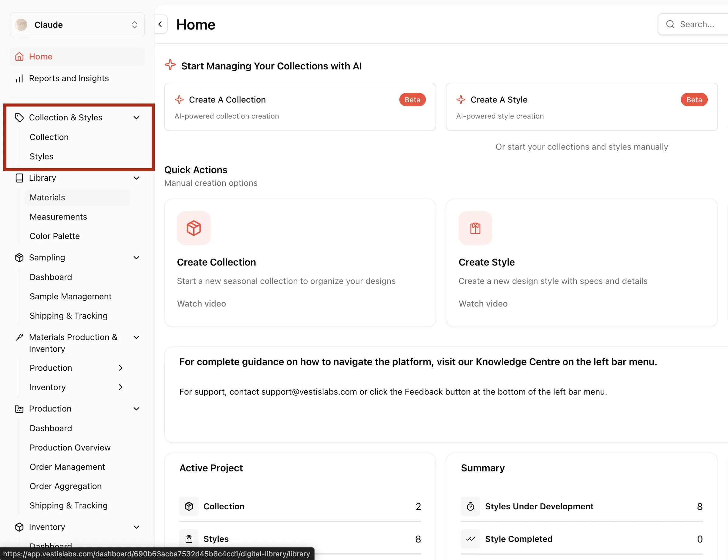Viewport: 728px width, 560px height.
Task: Click the Active Project Collection cube icon
Action: tap(189, 506)
